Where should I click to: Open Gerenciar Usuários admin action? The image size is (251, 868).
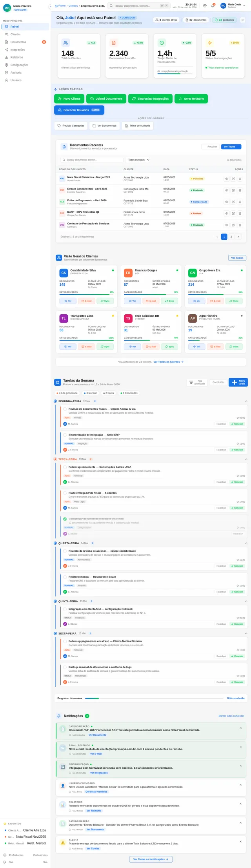tap(79, 110)
